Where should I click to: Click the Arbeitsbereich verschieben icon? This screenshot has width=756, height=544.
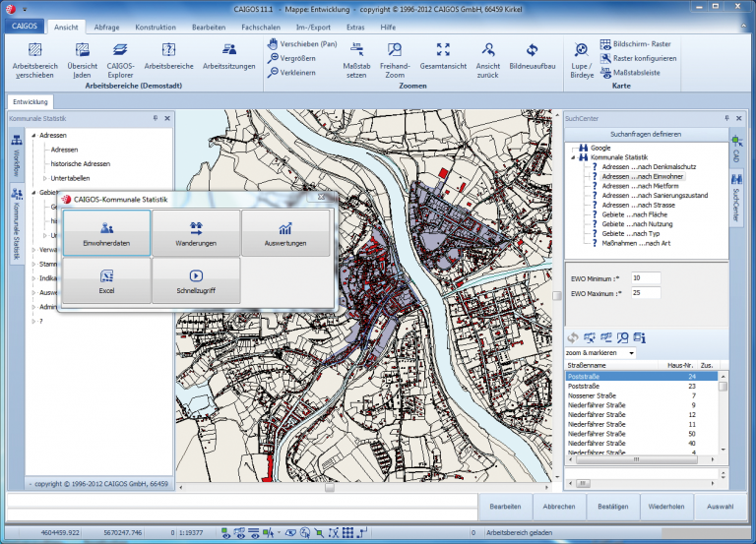point(34,50)
